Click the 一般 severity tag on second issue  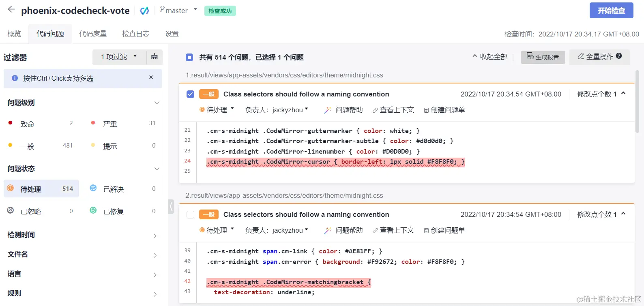click(x=209, y=214)
